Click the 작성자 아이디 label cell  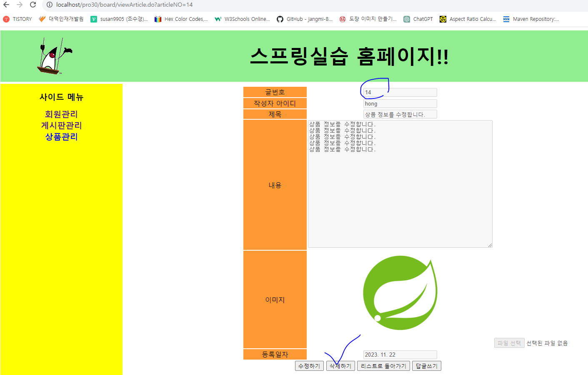275,103
